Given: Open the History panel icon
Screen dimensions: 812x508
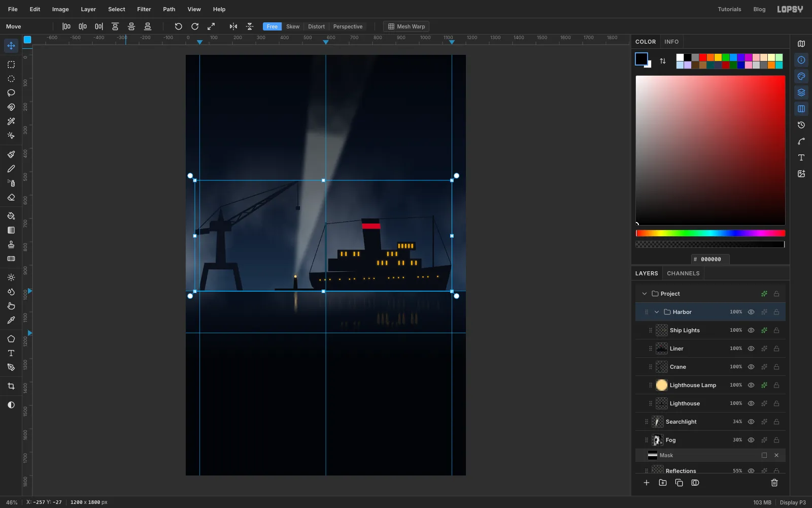Looking at the screenshot, I should pyautogui.click(x=801, y=125).
